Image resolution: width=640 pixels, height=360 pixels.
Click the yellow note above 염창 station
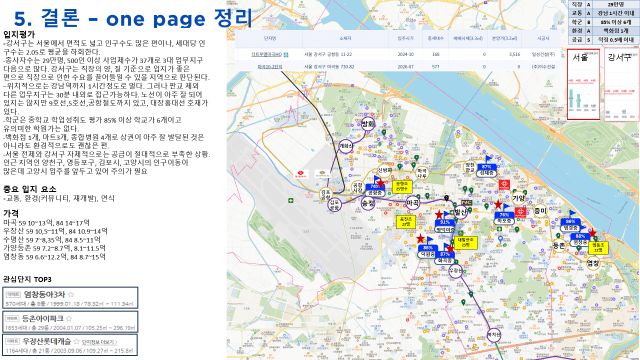pos(598,248)
